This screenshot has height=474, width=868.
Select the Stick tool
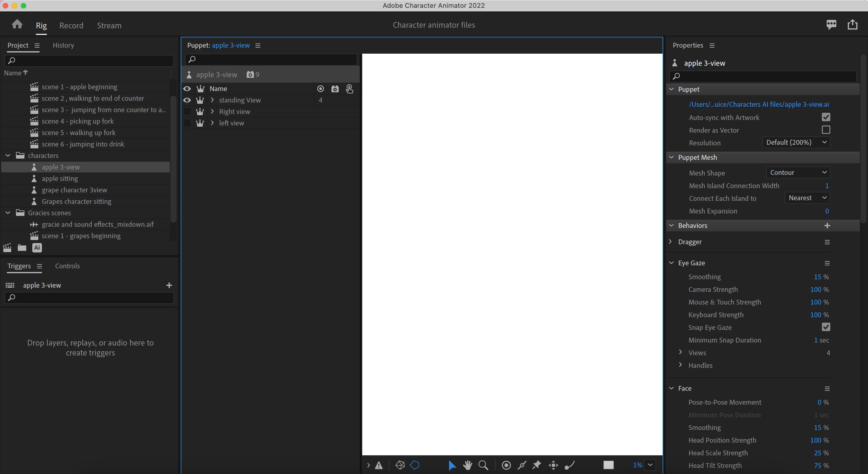click(522, 465)
